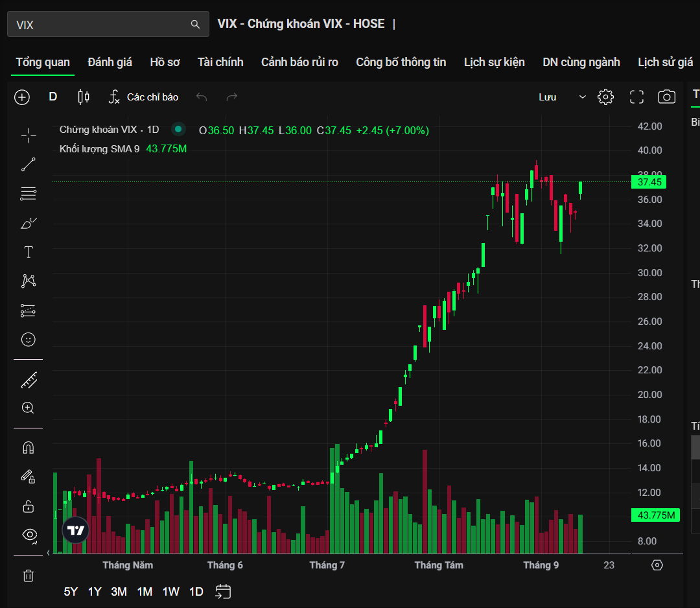Open the Lịch sử giá tab

(x=665, y=62)
